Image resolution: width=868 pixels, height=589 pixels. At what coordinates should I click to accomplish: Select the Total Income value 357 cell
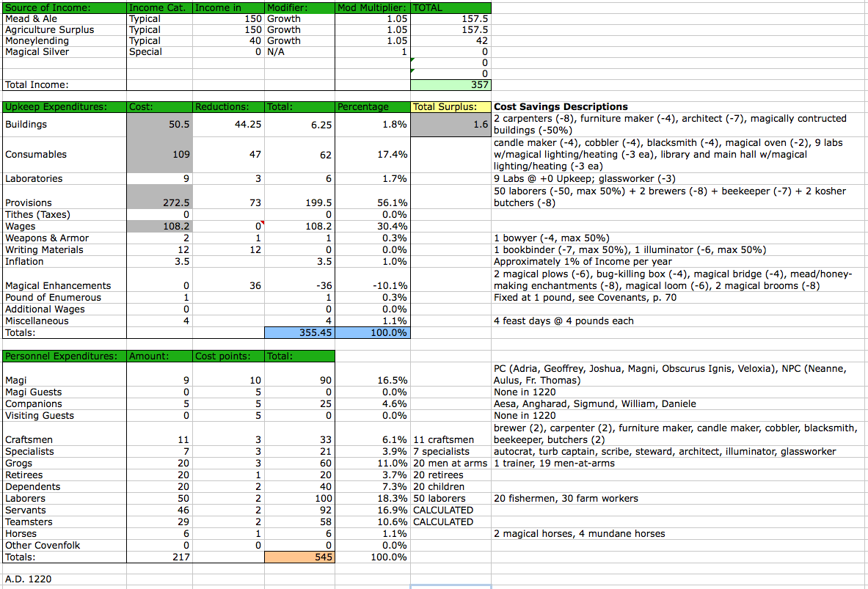(x=451, y=85)
